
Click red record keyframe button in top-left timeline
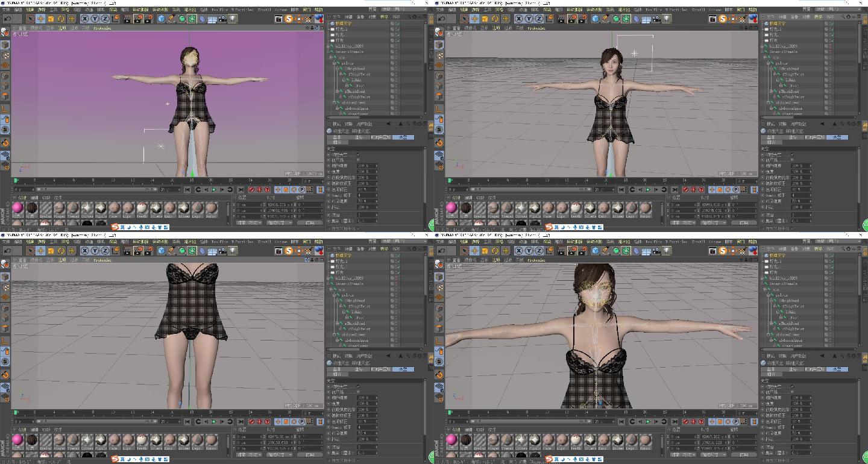click(x=251, y=190)
